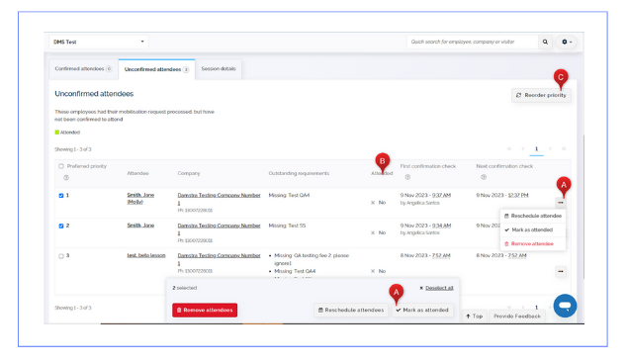Click the Company column header
This screenshot has width=626, height=364.
189,174
